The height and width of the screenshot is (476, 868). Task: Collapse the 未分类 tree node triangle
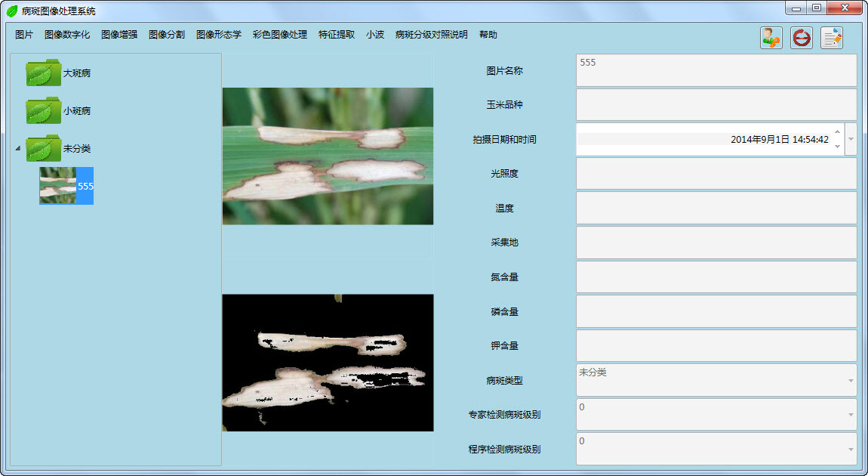(17, 149)
